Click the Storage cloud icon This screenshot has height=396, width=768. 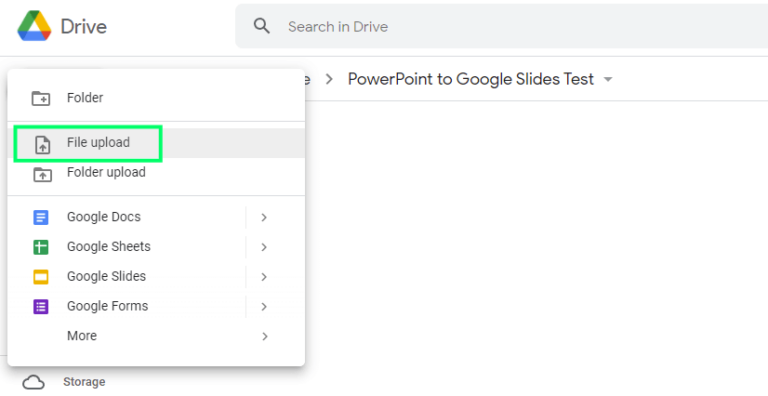(x=34, y=382)
